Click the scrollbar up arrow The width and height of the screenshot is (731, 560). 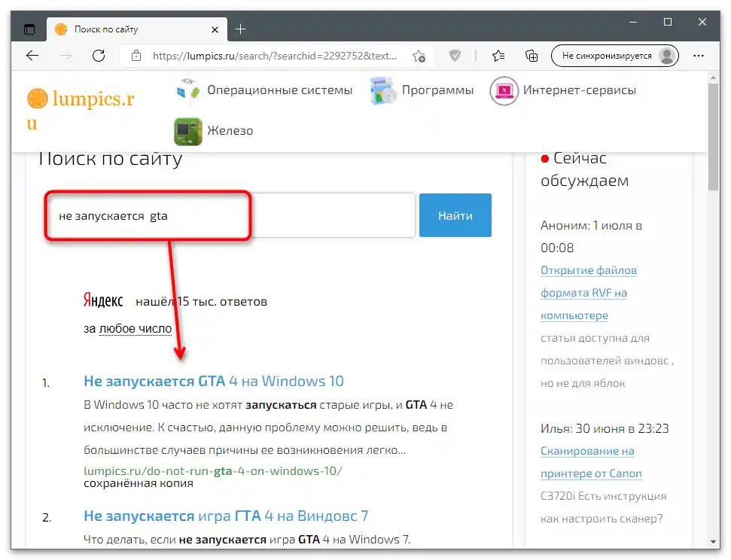click(713, 78)
